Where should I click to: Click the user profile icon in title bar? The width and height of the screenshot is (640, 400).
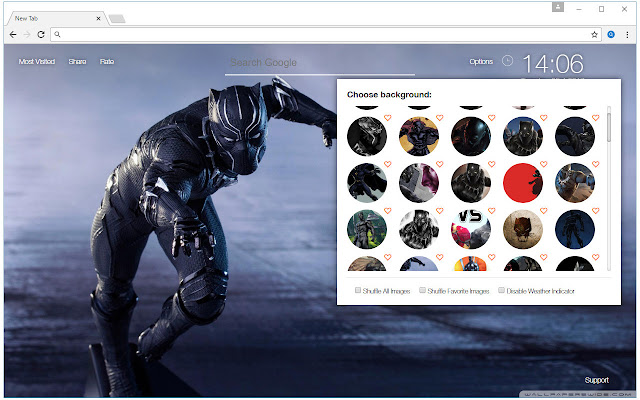click(x=558, y=7)
